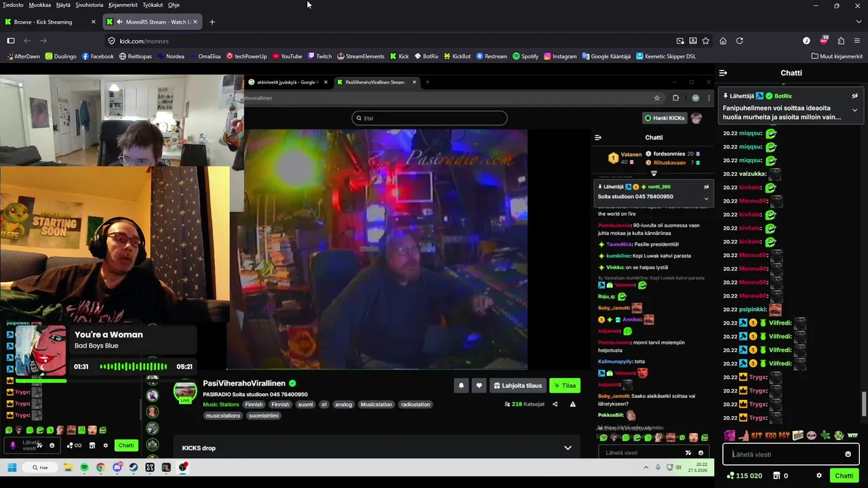This screenshot has width=868, height=488.
Task: Open the Työkalut menu
Action: click(x=153, y=5)
